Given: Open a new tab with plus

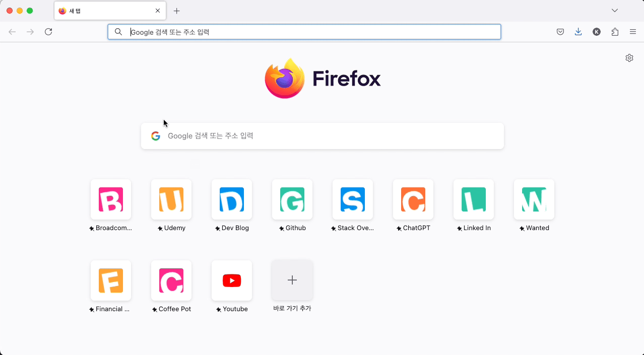Looking at the screenshot, I should pyautogui.click(x=176, y=11).
